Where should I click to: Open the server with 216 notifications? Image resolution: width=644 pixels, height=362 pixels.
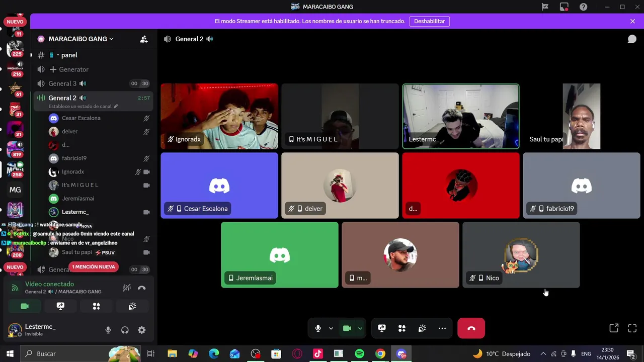15,69
